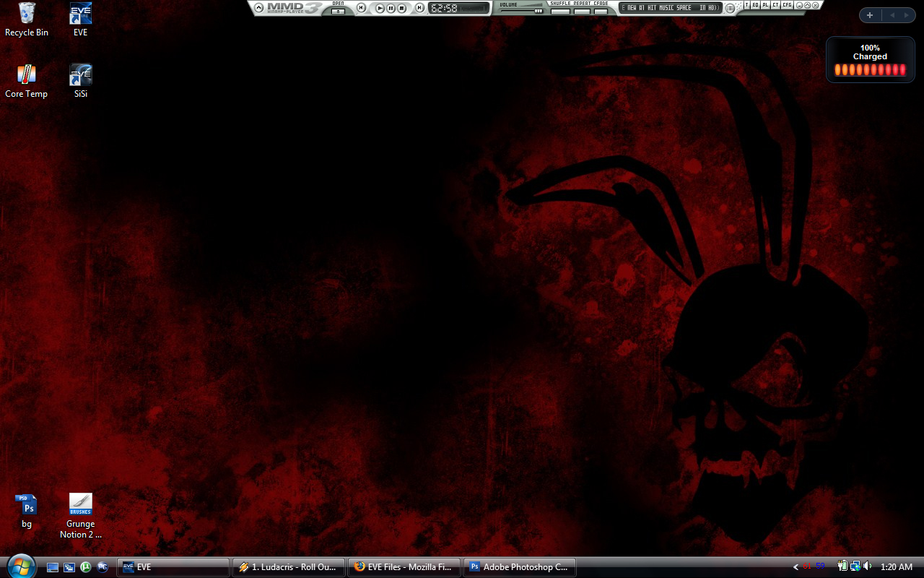Click the battery 100% Charged gadget
The width and height of the screenshot is (924, 578).
(x=870, y=60)
